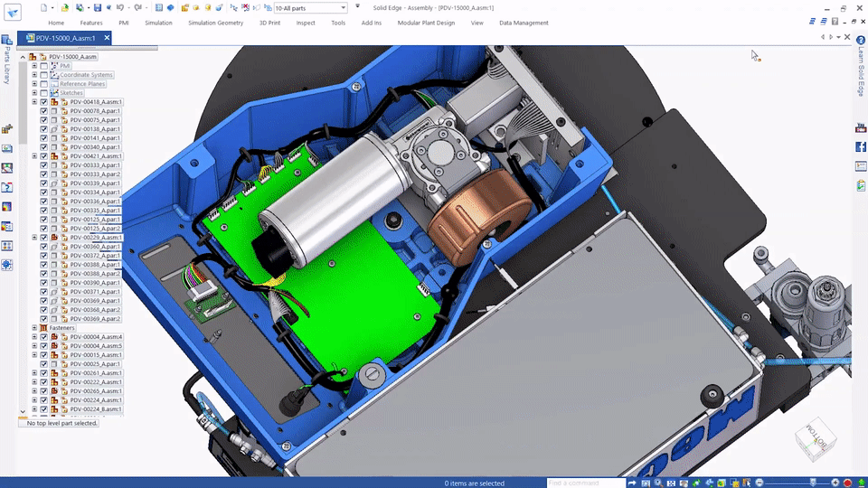This screenshot has width=868, height=488.
Task: Open the quick access toolbar customize dropdown
Action: pos(358,6)
